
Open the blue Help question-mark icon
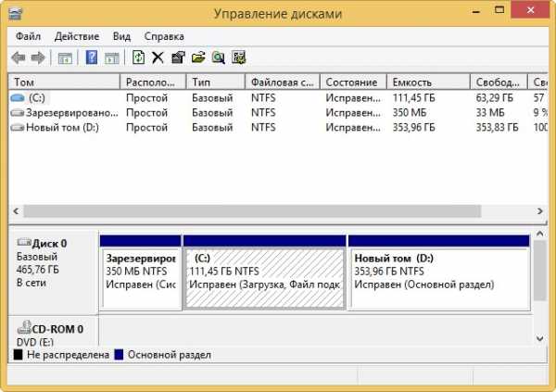point(92,57)
